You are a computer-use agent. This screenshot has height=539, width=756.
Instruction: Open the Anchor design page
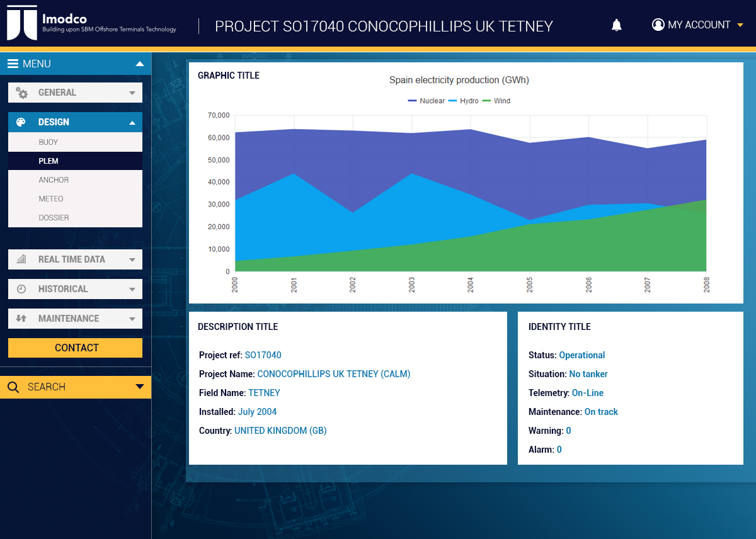pos(75,180)
